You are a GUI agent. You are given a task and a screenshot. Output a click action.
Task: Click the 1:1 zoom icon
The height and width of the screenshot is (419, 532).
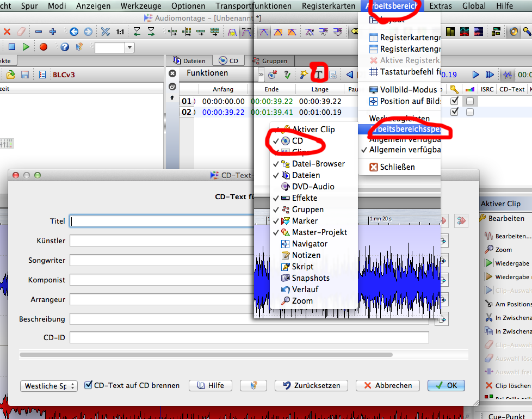(120, 32)
